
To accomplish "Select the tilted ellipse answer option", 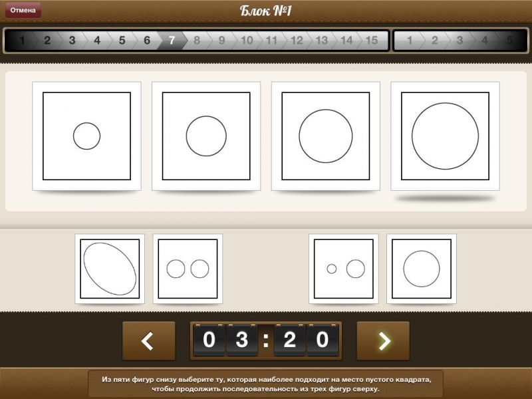I will click(110, 269).
